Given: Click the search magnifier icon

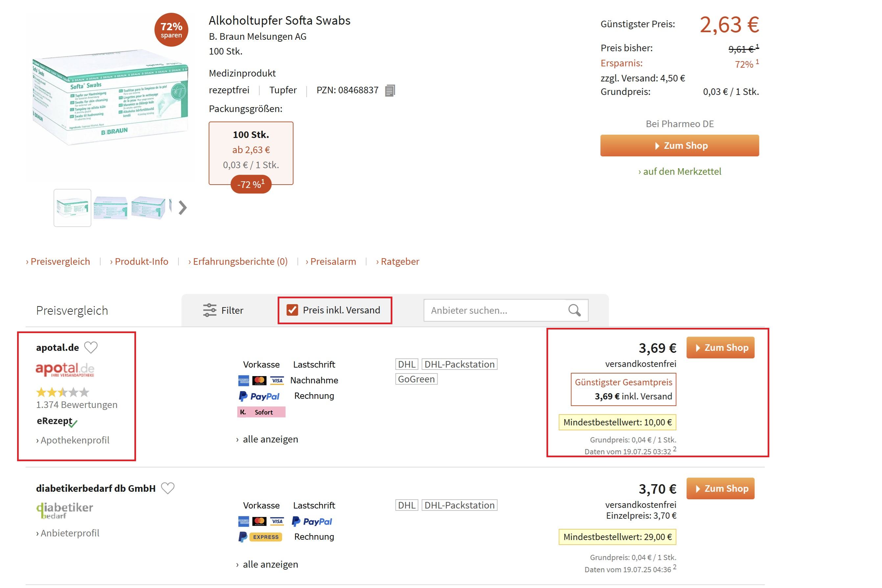Looking at the screenshot, I should (574, 310).
